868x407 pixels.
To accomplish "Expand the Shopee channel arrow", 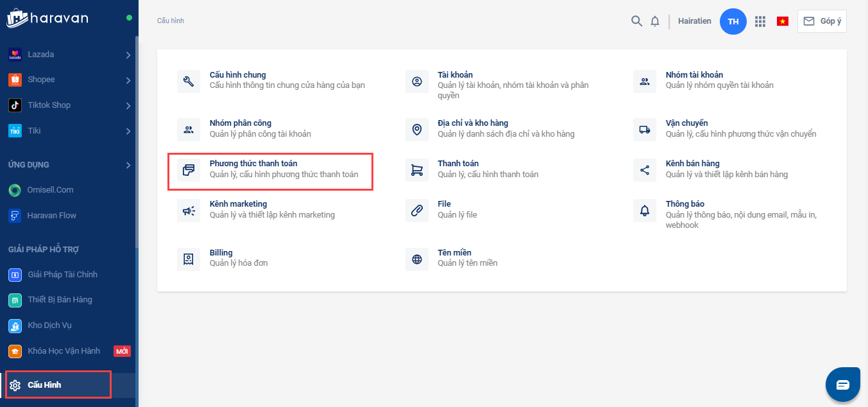I will click(128, 80).
